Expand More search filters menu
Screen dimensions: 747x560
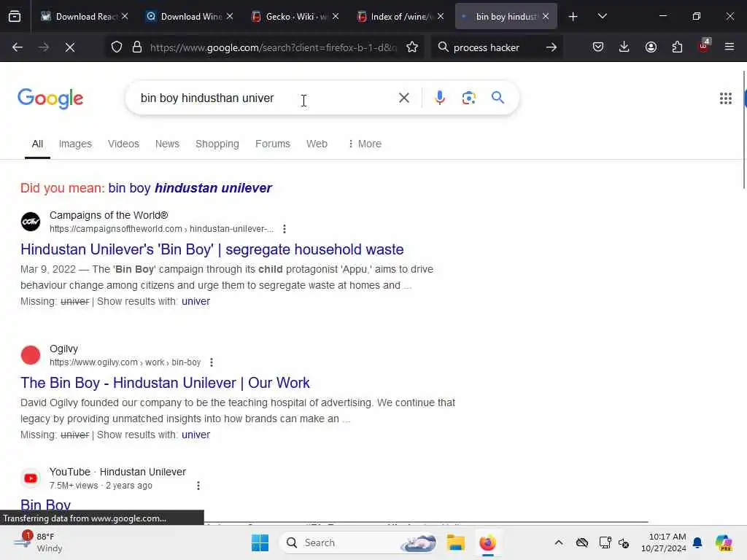(365, 144)
